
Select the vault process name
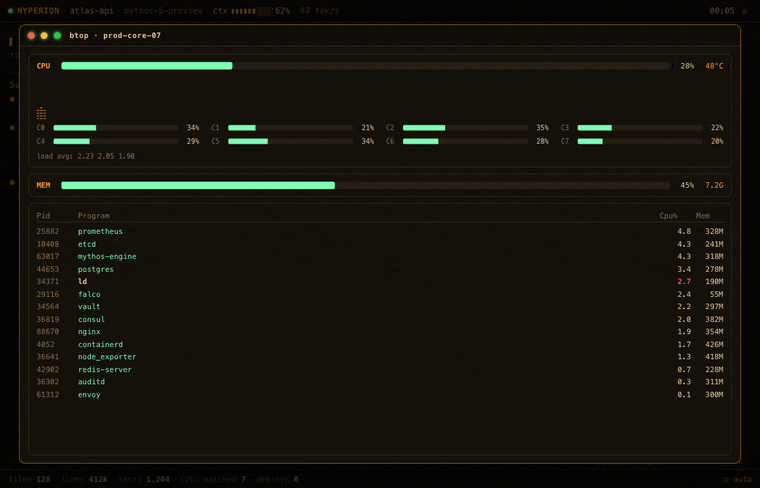click(89, 307)
